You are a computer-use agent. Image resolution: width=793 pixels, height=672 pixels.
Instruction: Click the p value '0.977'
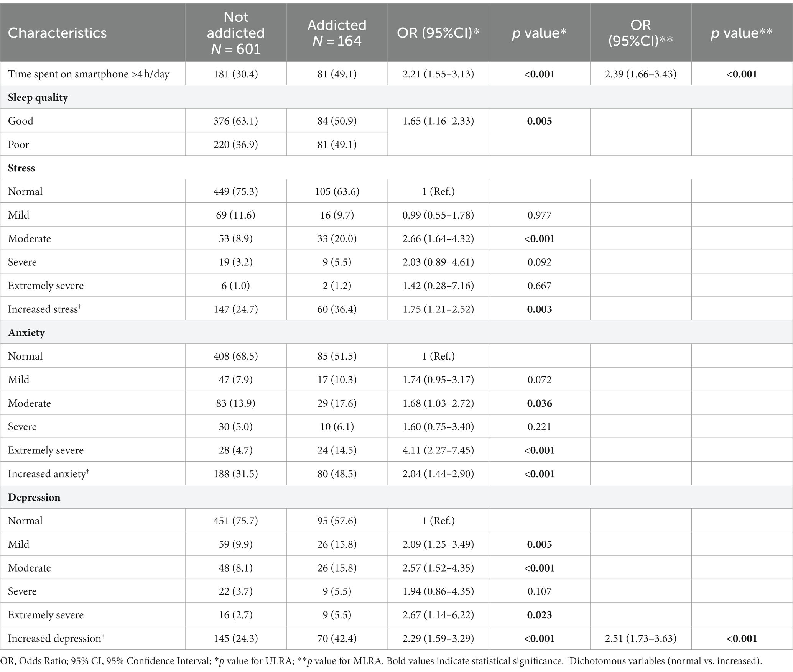(539, 215)
